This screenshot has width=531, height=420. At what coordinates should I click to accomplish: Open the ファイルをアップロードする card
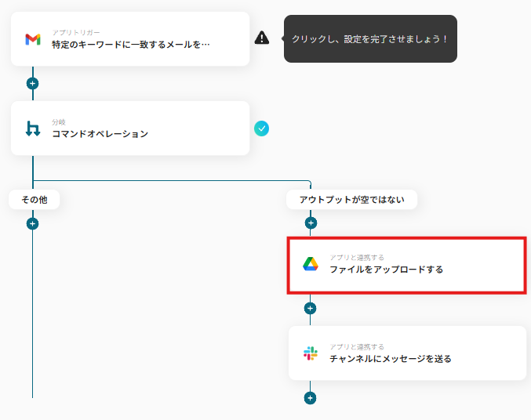[x=407, y=266]
